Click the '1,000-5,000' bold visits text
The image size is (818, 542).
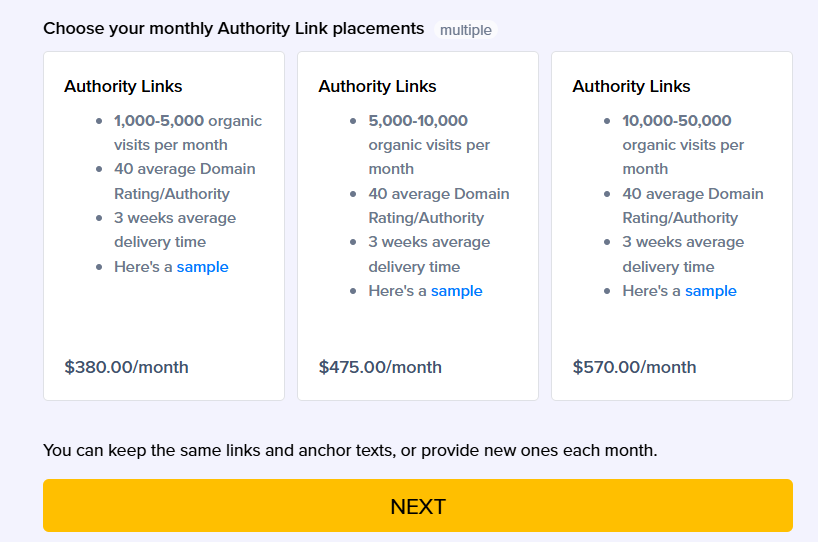pyautogui.click(x=159, y=121)
